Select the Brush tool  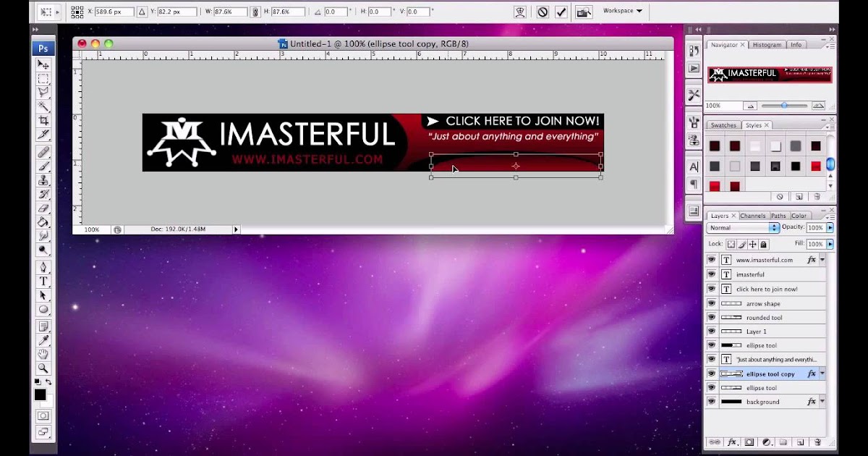43,166
